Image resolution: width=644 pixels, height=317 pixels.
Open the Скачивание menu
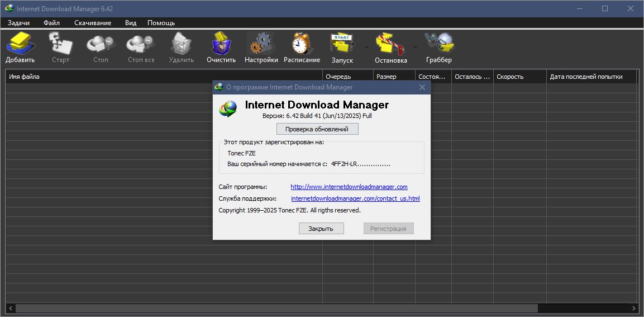tap(93, 22)
